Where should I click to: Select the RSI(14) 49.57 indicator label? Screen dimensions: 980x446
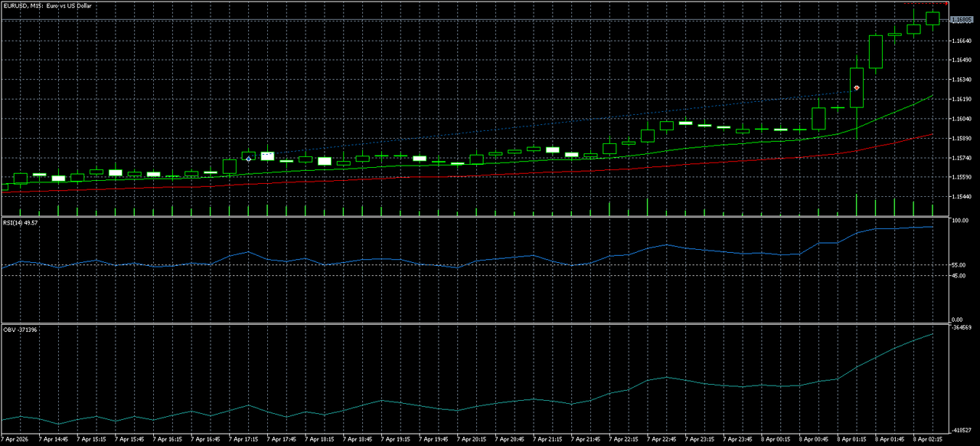click(21, 223)
